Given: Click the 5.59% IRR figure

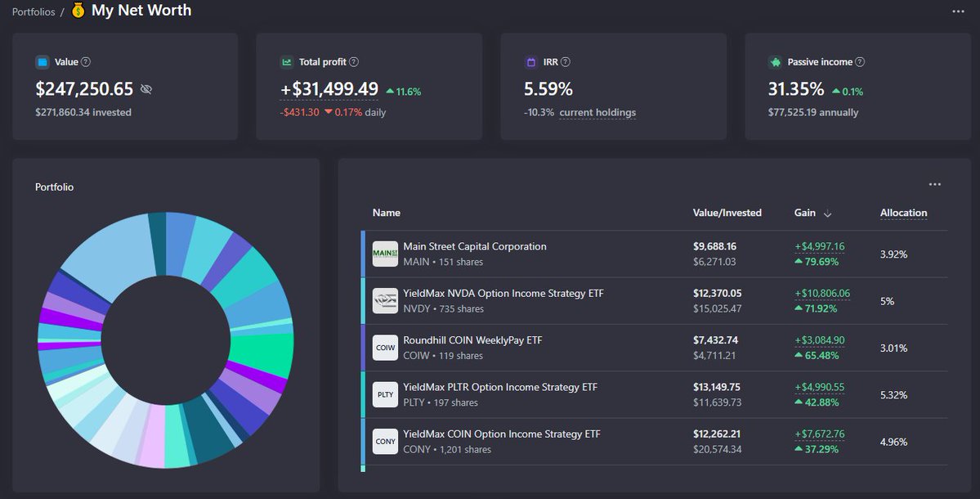Looking at the screenshot, I should click(x=548, y=89).
